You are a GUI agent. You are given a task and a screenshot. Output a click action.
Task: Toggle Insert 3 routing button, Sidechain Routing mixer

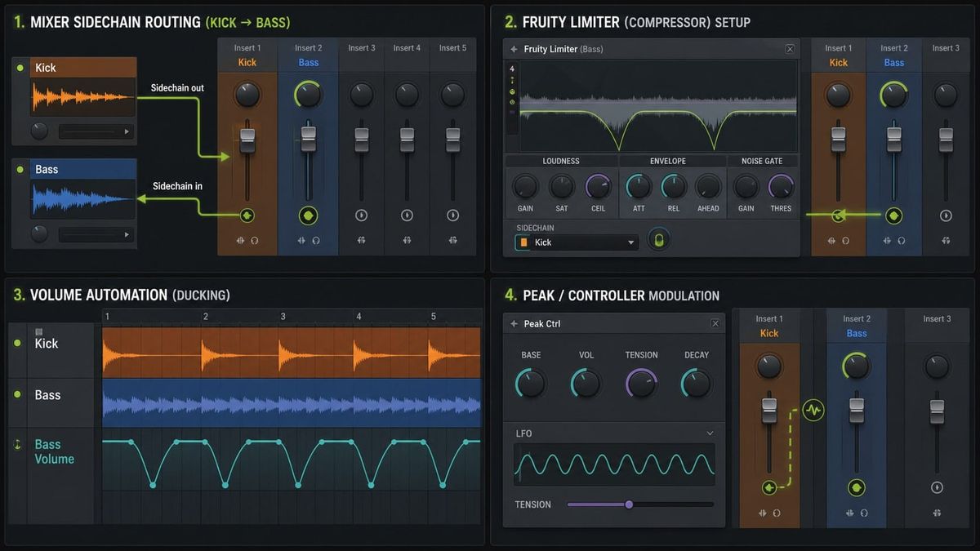tap(361, 216)
